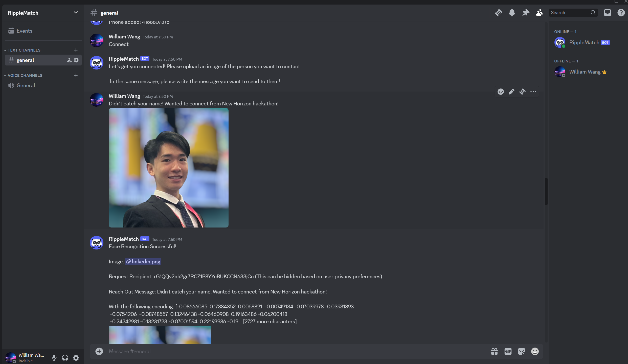This screenshot has width=628, height=364.
Task: Open the GIF picker
Action: tap(508, 351)
